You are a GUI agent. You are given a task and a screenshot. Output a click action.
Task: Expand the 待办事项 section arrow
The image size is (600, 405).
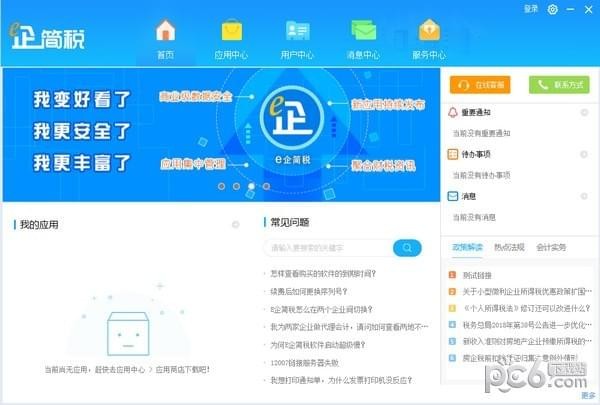pyautogui.click(x=584, y=155)
